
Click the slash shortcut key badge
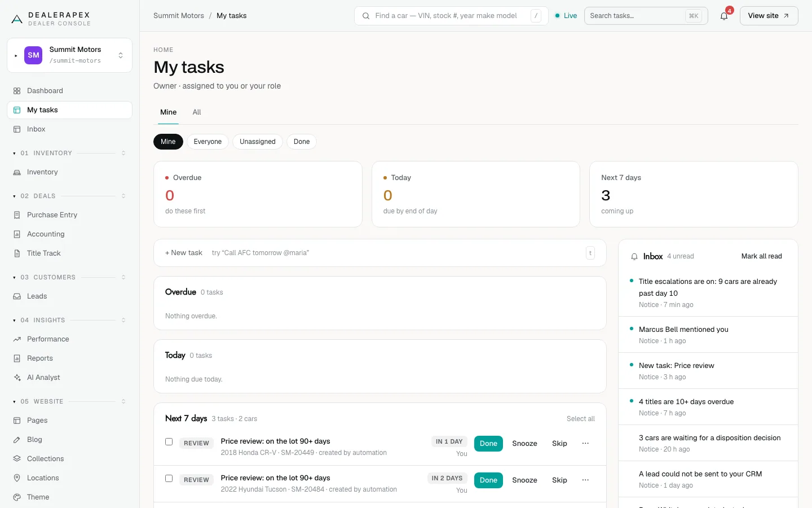536,16
